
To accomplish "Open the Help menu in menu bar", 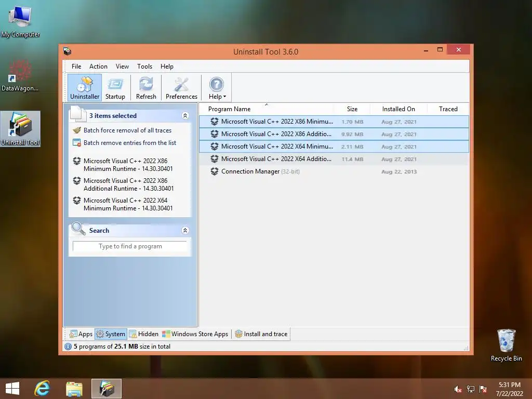I will (167, 66).
